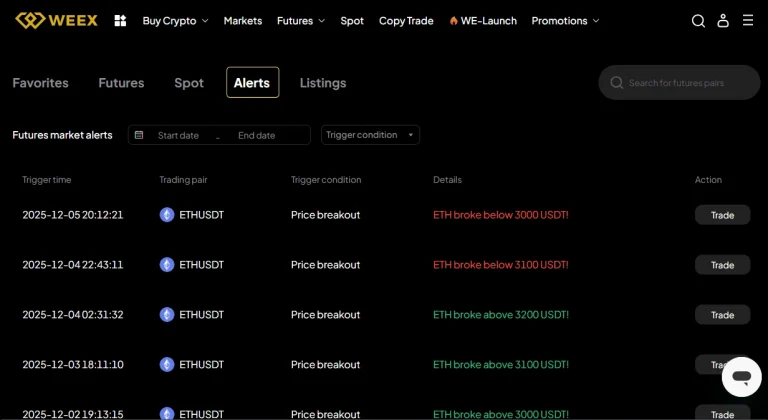Screen dimensions: 768x420
Task: Trade the ETH broke below 3100 alert
Action: pos(722,265)
